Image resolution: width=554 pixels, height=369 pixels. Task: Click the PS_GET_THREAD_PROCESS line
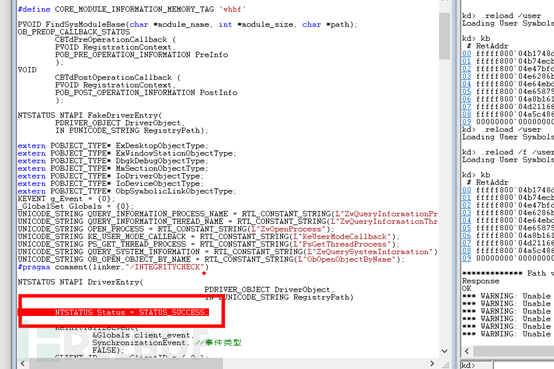[x=208, y=244]
